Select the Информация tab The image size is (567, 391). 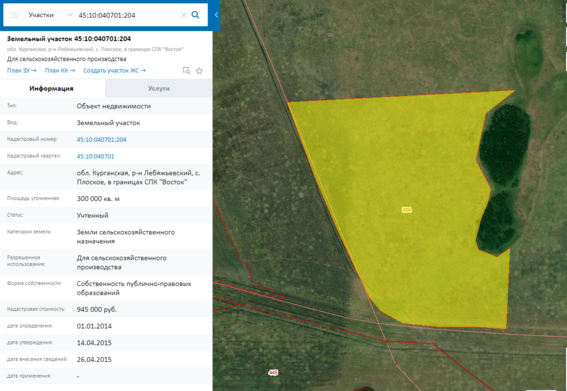point(51,88)
